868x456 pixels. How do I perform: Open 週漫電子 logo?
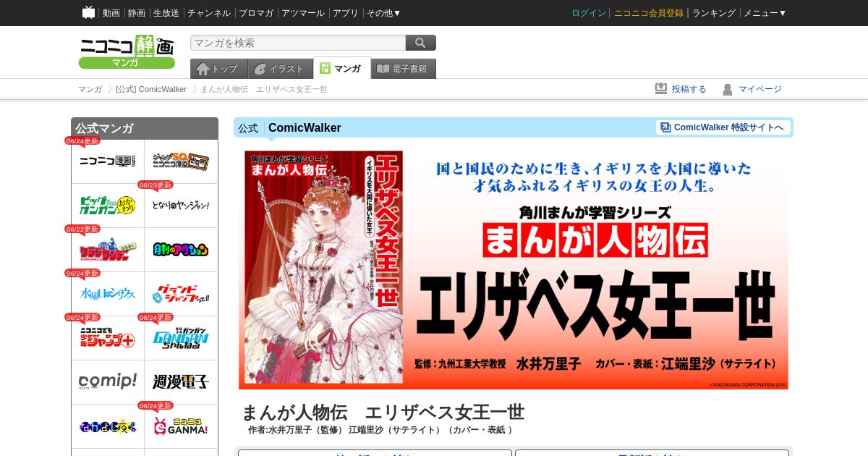[x=181, y=382]
